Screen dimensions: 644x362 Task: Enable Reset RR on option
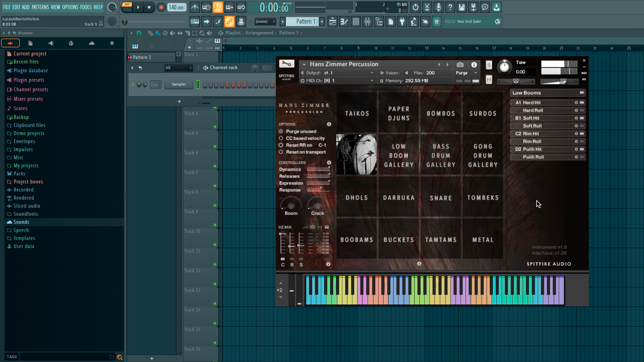281,145
